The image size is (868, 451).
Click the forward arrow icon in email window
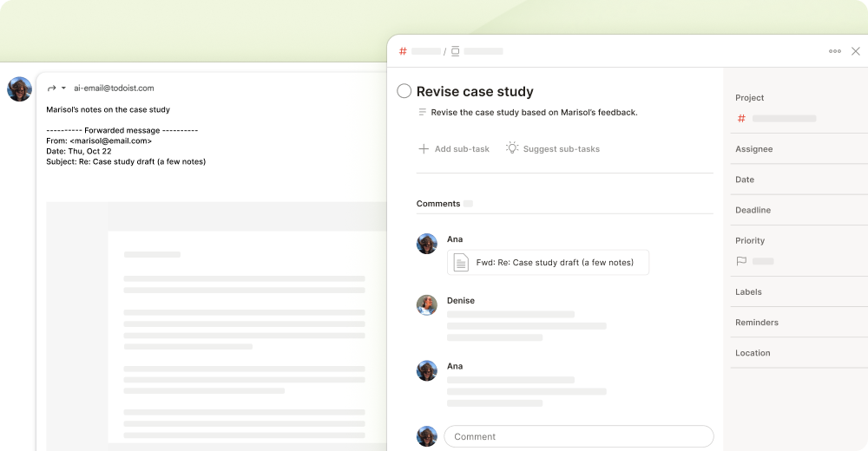coord(52,88)
